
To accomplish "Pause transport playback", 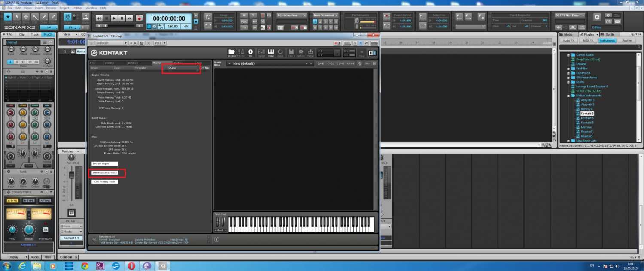I will click(122, 18).
